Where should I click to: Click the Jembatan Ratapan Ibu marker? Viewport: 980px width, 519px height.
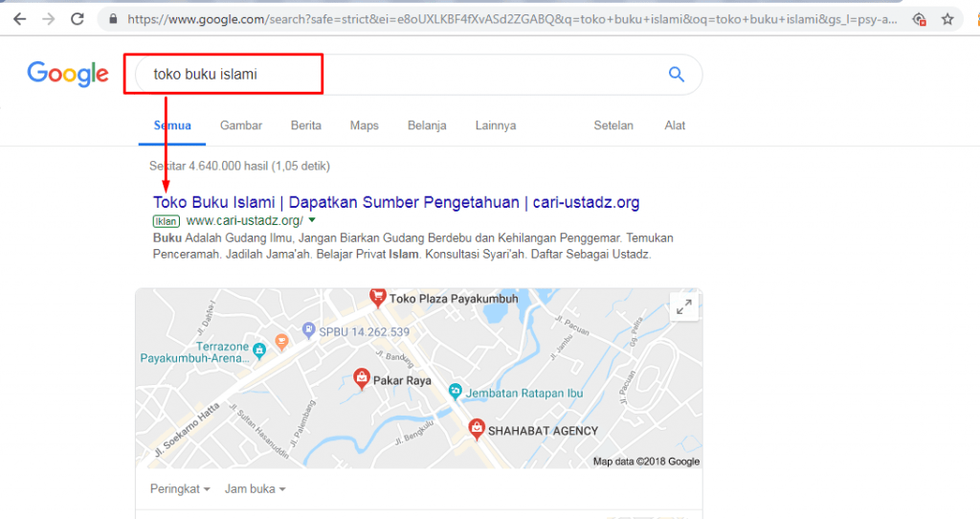pos(455,392)
